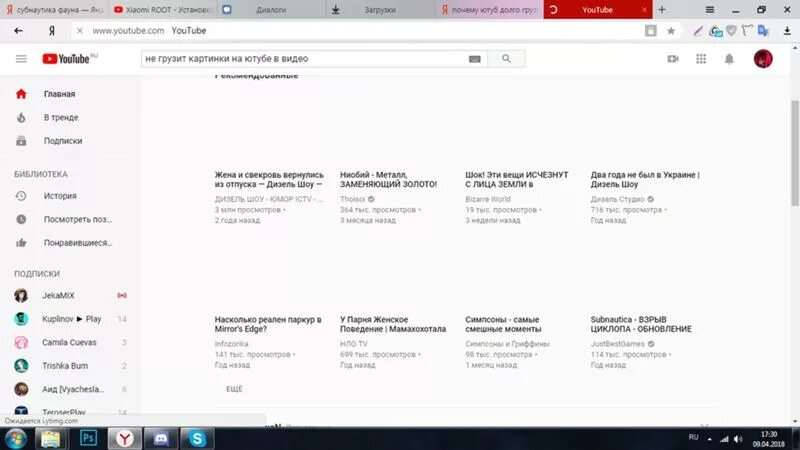The height and width of the screenshot is (450, 800).
Task: Click the browser address bar
Action: [x=357, y=31]
